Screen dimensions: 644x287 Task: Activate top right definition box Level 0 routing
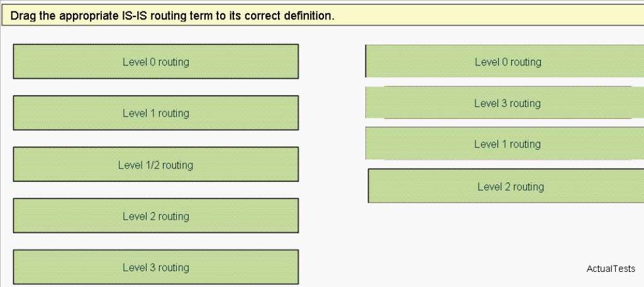tap(504, 61)
